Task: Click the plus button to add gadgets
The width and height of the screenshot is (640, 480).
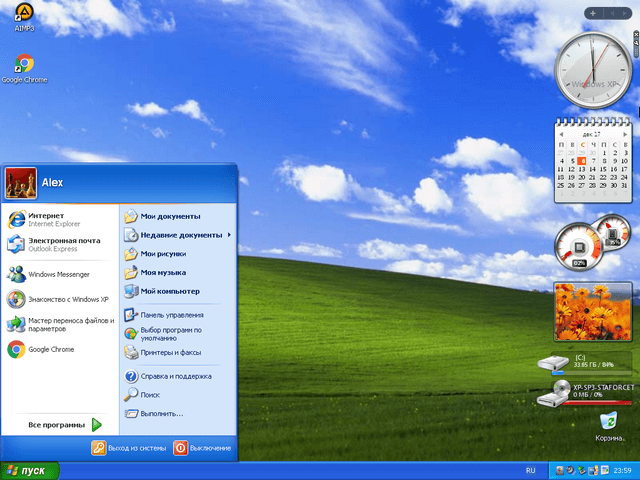Action: point(594,13)
